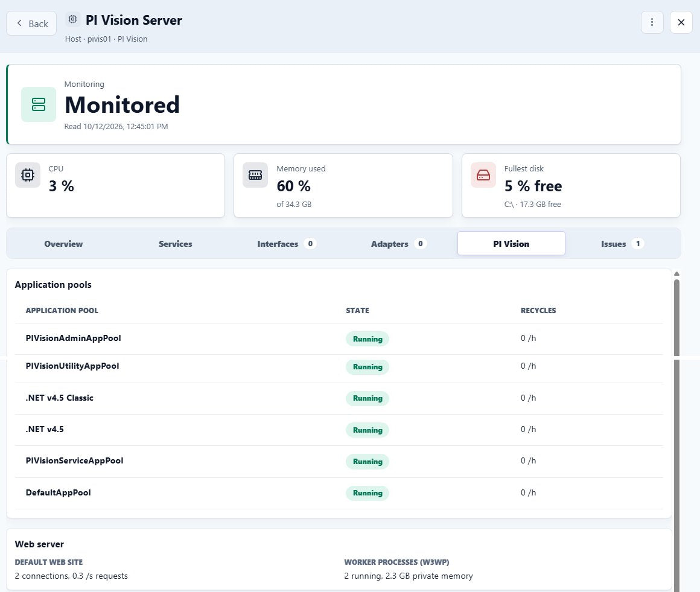Click the 5 % free disk value
The height and width of the screenshot is (592, 700).
(533, 186)
